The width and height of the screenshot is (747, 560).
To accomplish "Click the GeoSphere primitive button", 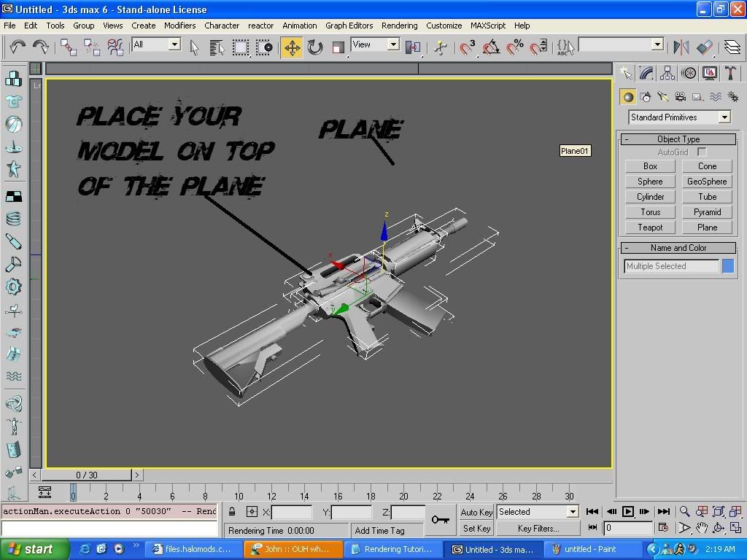I will [x=707, y=182].
